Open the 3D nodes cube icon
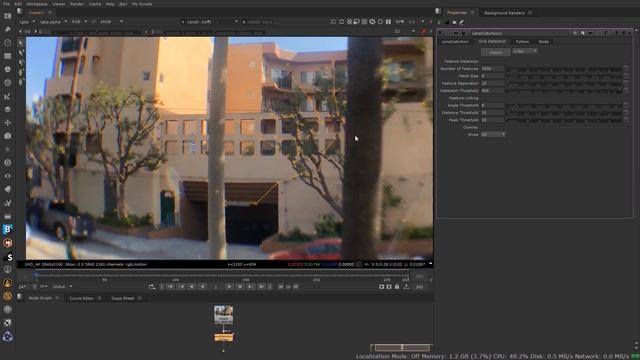The height and width of the screenshot is (360, 640). [x=7, y=136]
